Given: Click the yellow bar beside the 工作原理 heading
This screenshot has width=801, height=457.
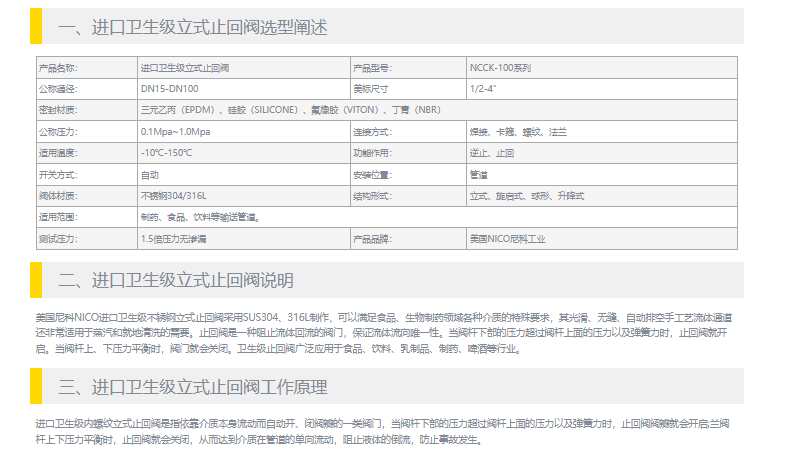Looking at the screenshot, I should (36, 387).
